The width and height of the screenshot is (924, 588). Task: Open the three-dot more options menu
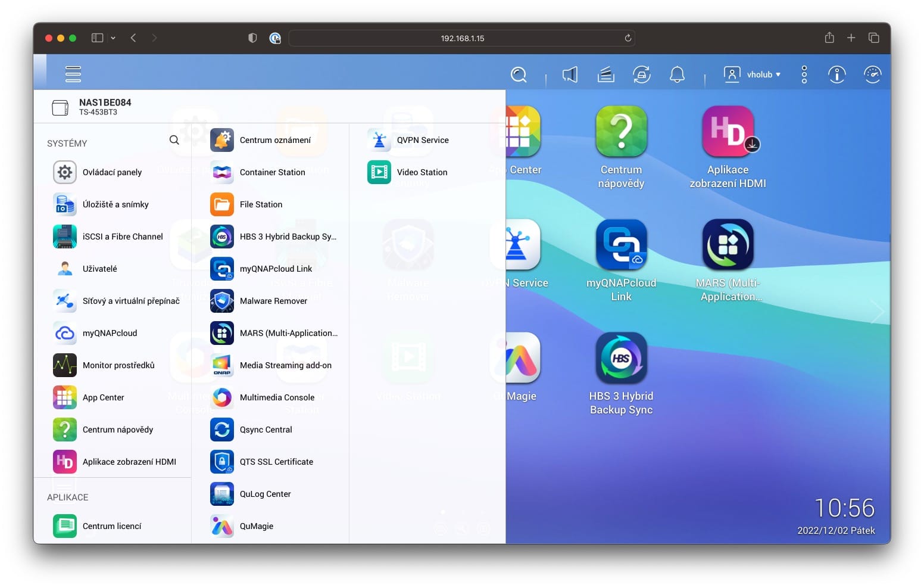click(804, 74)
